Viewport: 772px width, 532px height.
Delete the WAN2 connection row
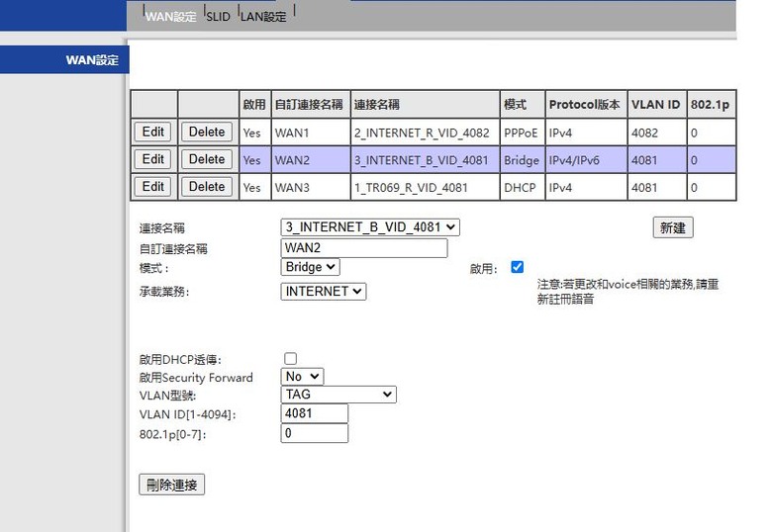tap(207, 159)
